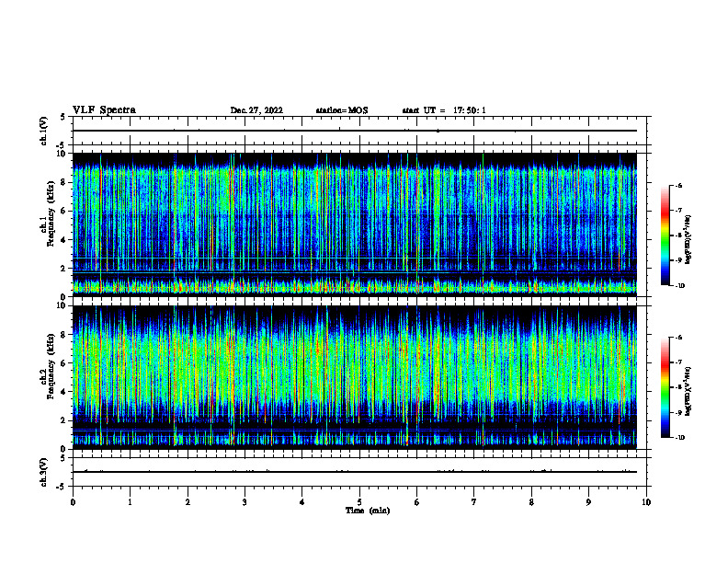Click time axis tick label "10"
728x563 pixels.
pos(646,502)
